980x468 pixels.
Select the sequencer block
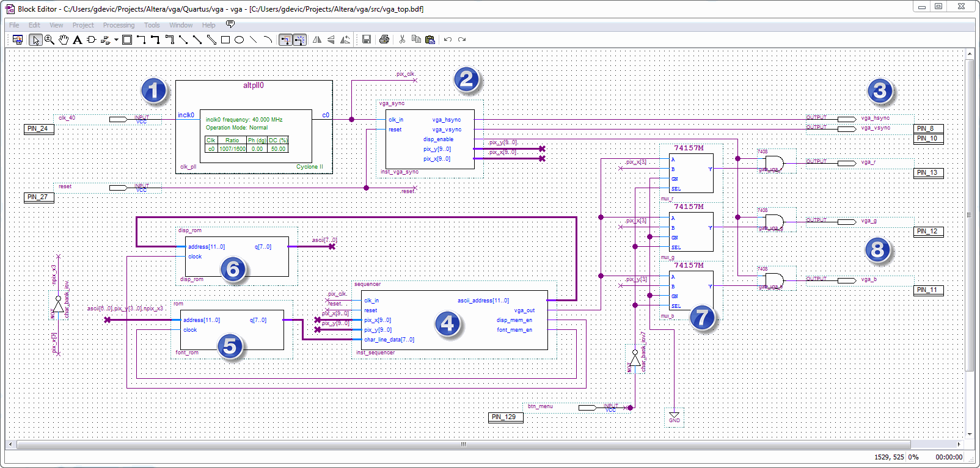point(455,320)
